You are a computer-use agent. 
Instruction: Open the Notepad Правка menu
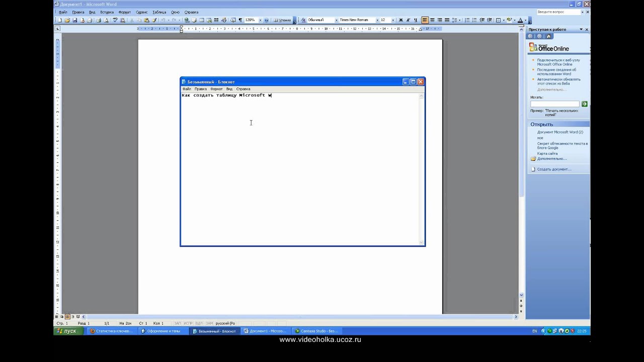(200, 89)
